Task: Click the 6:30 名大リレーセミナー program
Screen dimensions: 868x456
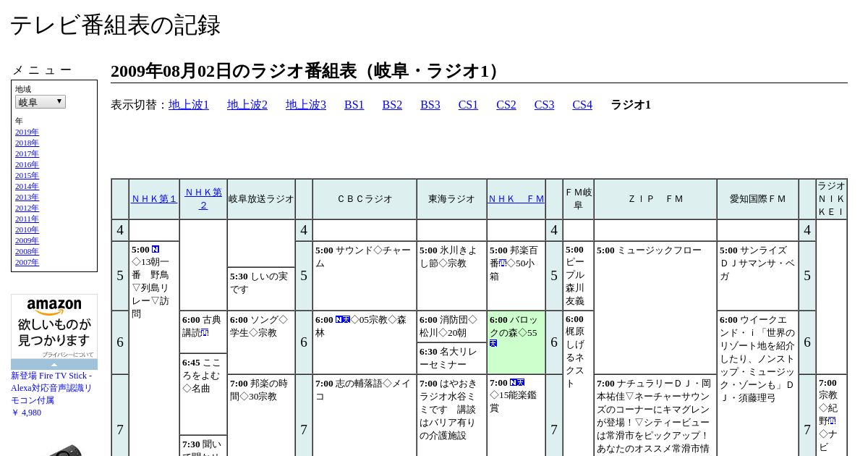Action: click(451, 358)
